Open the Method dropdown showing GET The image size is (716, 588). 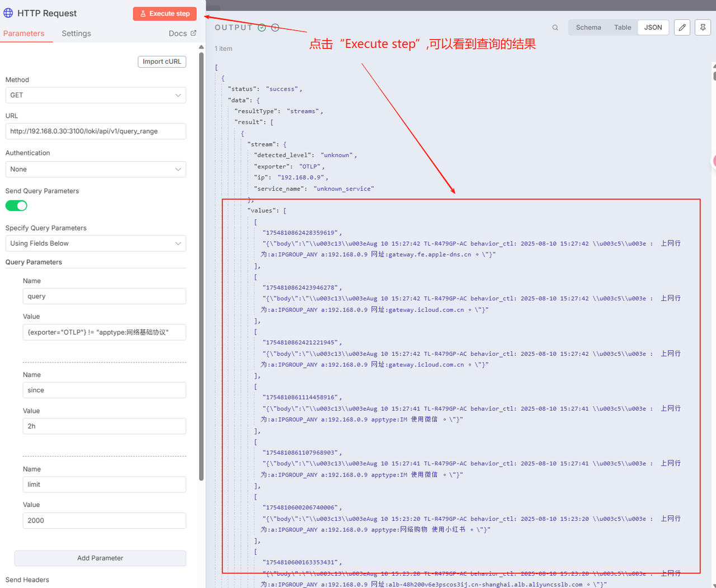(96, 95)
